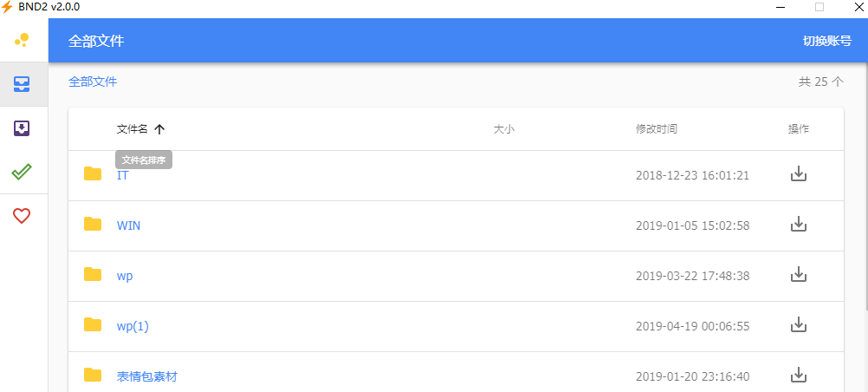Sort files by 大小 column

[504, 129]
